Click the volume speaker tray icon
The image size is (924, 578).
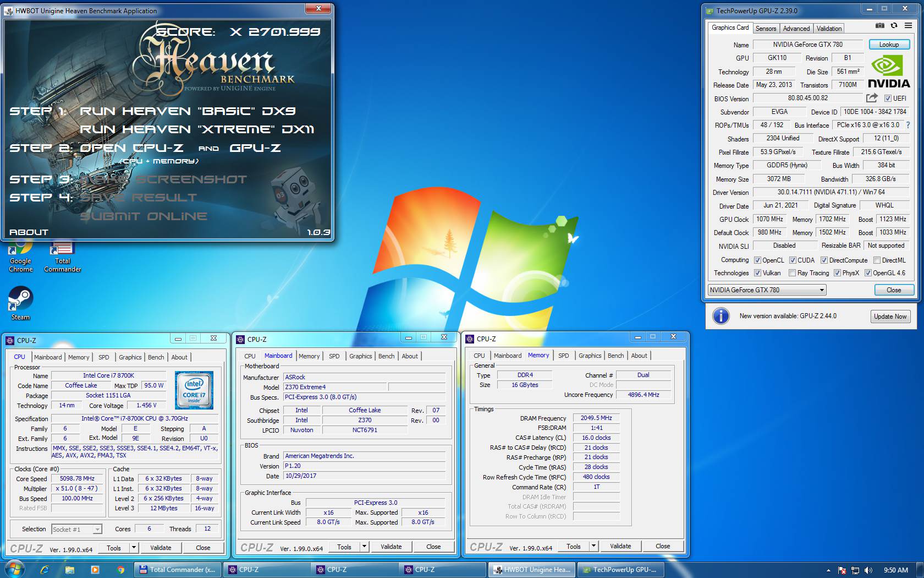868,570
